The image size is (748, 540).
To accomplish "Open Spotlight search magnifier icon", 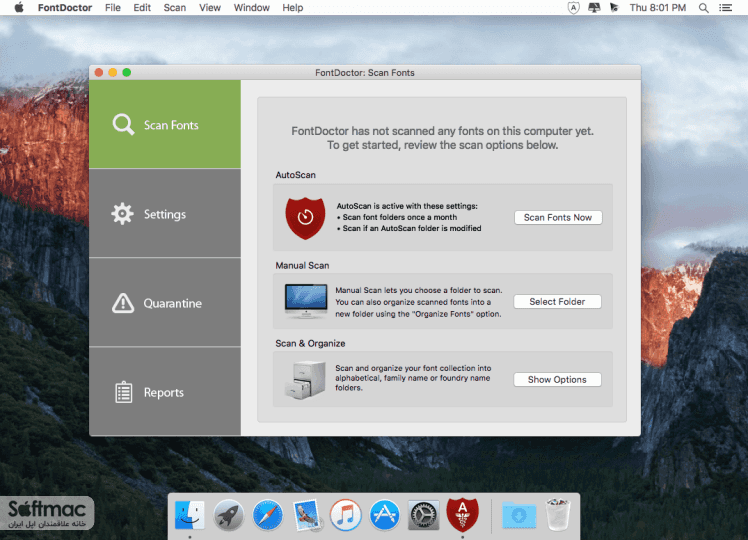I will pyautogui.click(x=704, y=8).
